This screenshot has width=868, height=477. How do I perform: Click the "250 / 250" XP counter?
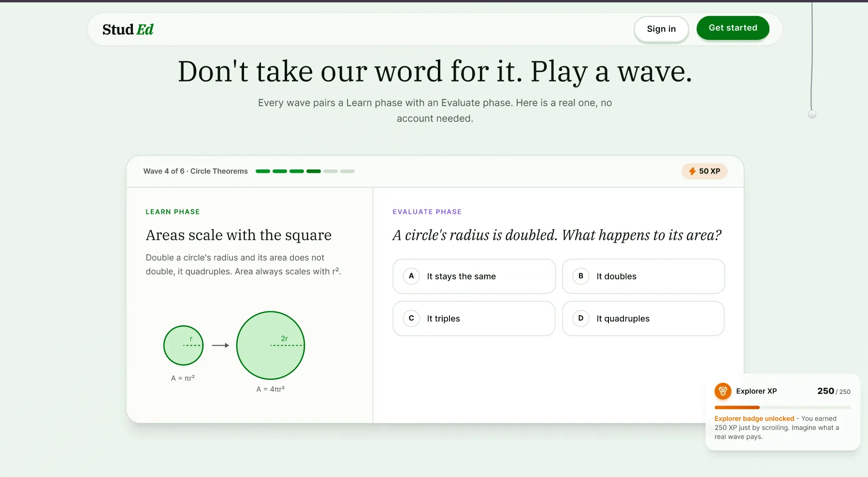834,391
